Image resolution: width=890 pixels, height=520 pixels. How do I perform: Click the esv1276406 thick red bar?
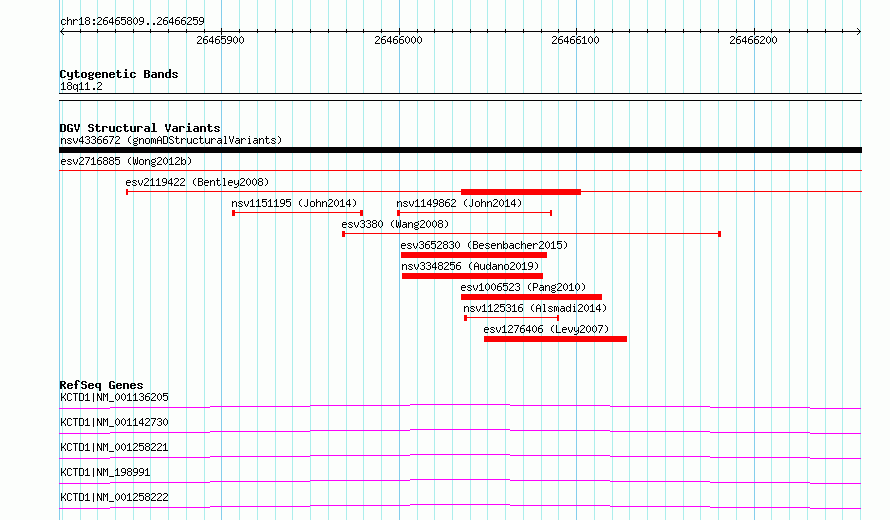coord(555,339)
